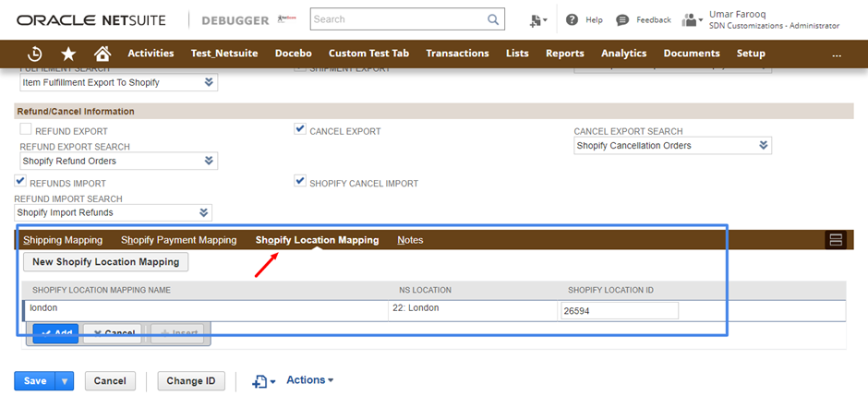
Task: Click the Change ID button
Action: click(x=191, y=381)
